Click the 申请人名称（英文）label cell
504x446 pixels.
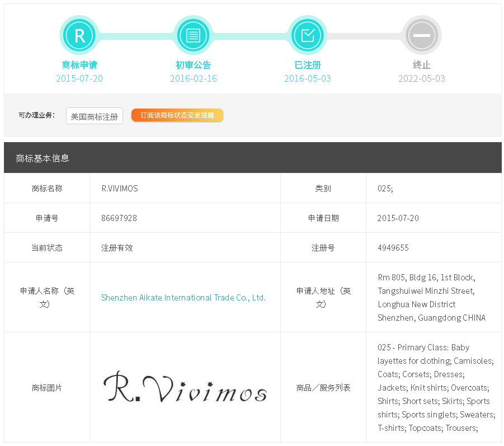(x=47, y=298)
